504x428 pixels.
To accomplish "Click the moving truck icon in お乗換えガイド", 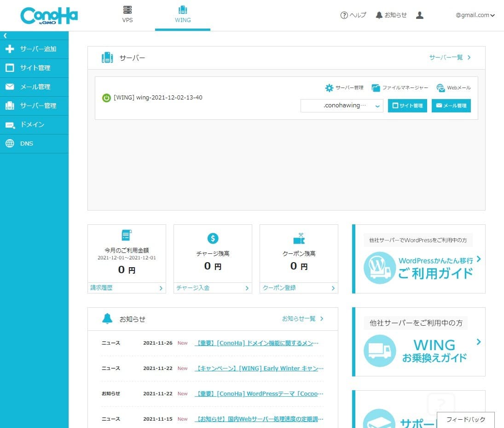I will point(380,351).
